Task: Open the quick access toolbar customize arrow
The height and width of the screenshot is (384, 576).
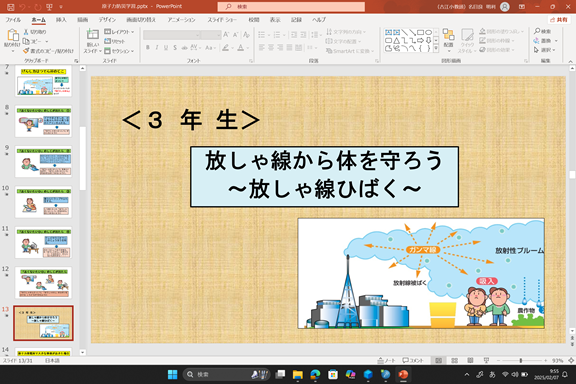Action: pyautogui.click(x=61, y=7)
